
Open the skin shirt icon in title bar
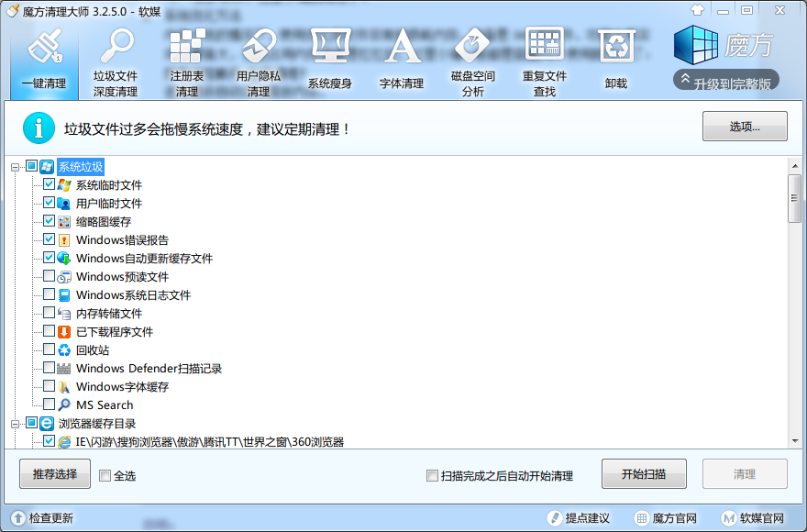tap(697, 10)
